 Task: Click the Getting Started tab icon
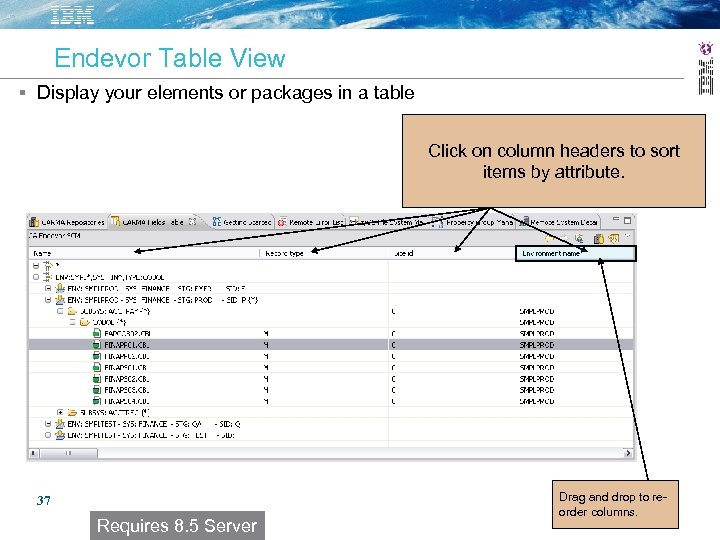[217, 222]
